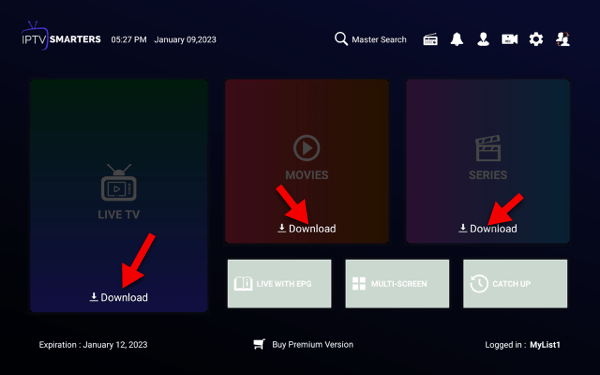Click Download under Live TV

click(119, 297)
